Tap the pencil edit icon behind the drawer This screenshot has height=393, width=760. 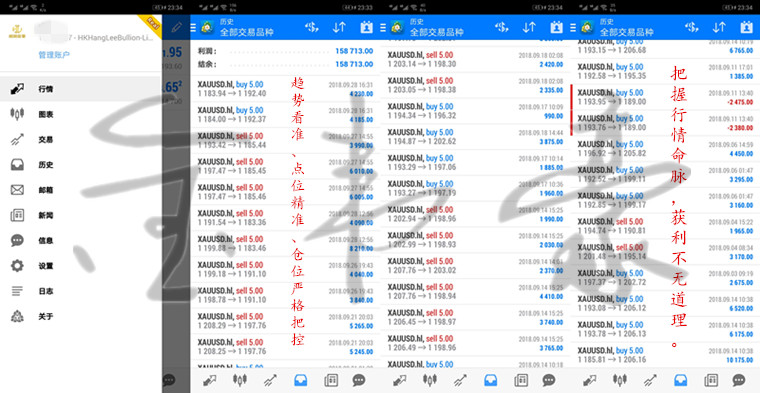[x=176, y=27]
